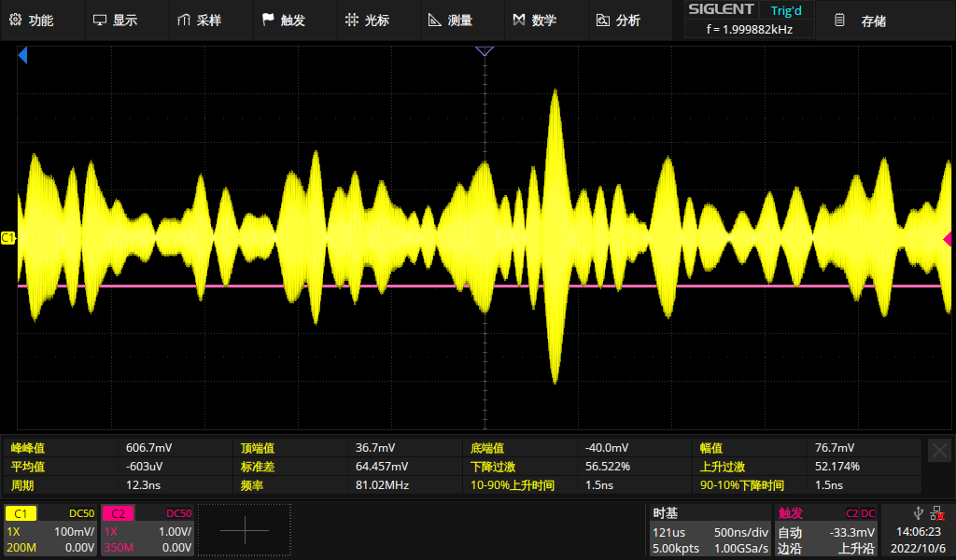
Task: Click the plus icon to add a channel
Action: [x=244, y=530]
